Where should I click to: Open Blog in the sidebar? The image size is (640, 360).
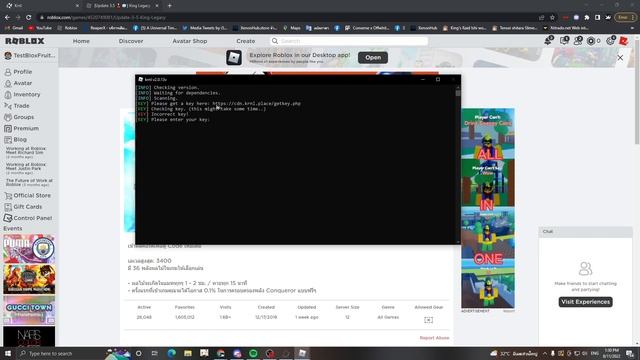click(16, 139)
